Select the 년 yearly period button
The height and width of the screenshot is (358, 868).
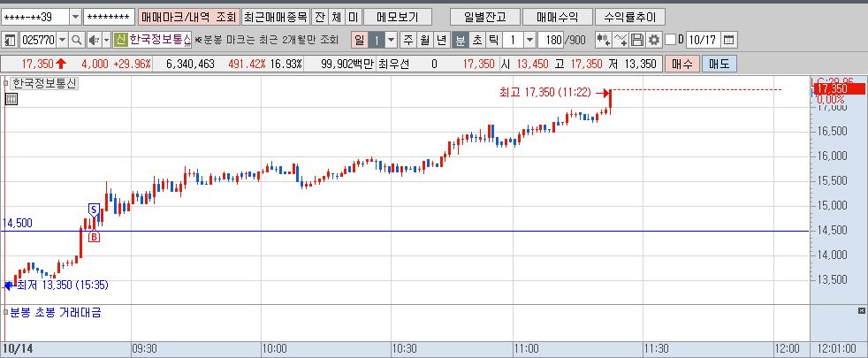441,40
